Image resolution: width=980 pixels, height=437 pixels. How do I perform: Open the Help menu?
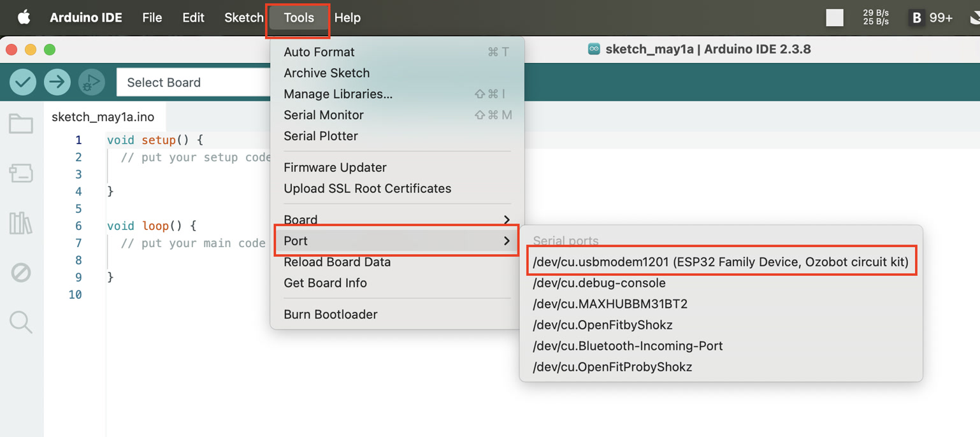coord(347,18)
